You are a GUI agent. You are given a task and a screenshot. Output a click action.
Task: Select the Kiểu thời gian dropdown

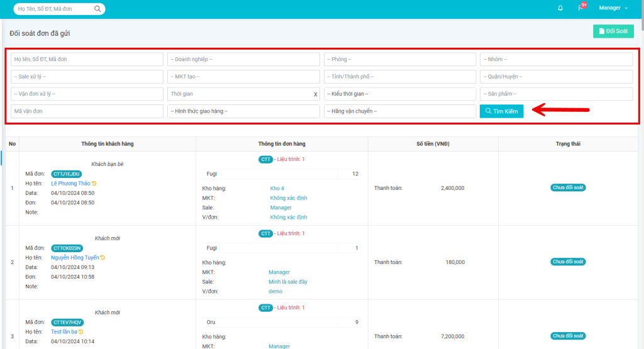(x=400, y=94)
